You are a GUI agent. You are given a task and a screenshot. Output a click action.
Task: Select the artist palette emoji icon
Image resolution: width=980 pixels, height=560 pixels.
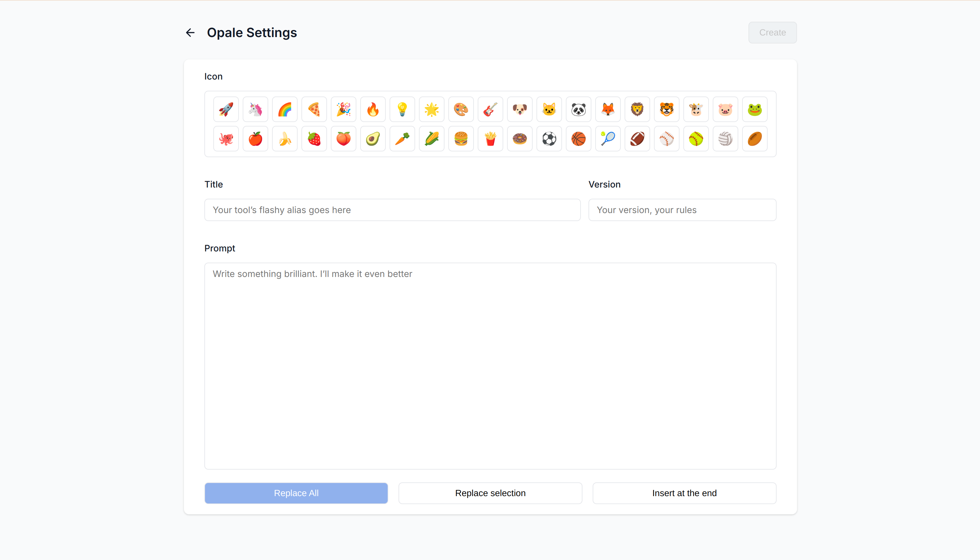(x=461, y=109)
